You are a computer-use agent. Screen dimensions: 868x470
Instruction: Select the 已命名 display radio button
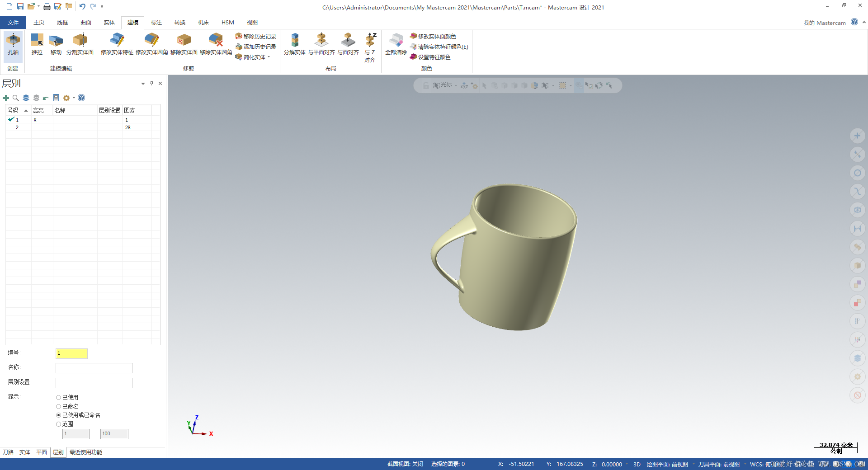pyautogui.click(x=59, y=407)
